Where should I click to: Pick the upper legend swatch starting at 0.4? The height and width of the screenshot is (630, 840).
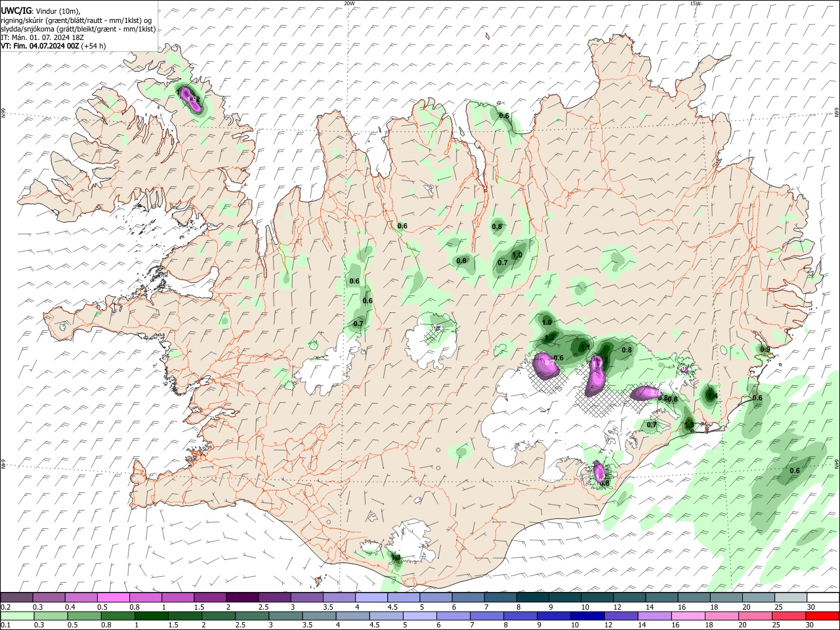pyautogui.click(x=81, y=597)
